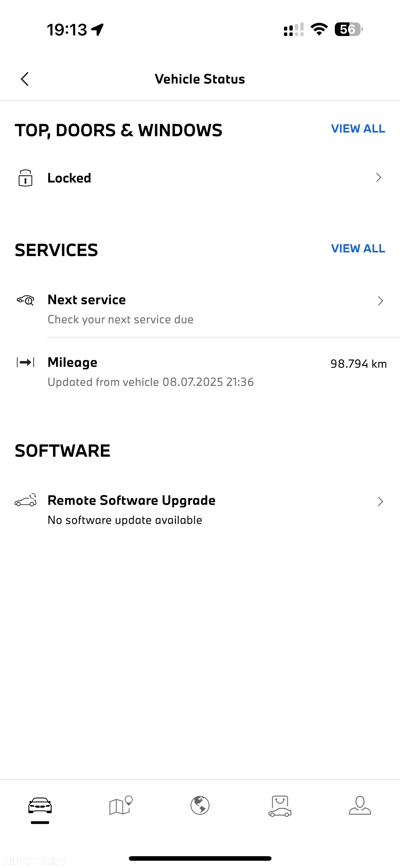400x868 pixels.
Task: Open Next service details
Action: (200, 309)
